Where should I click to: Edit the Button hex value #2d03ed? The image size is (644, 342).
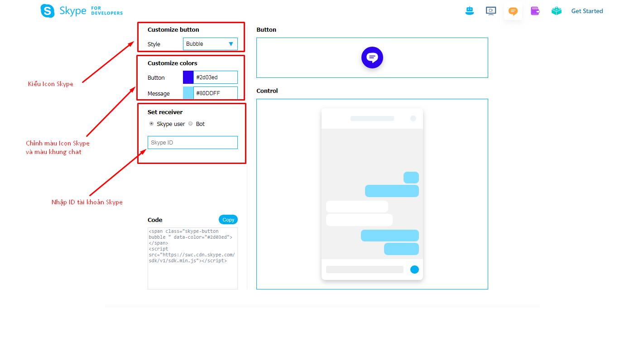216,77
